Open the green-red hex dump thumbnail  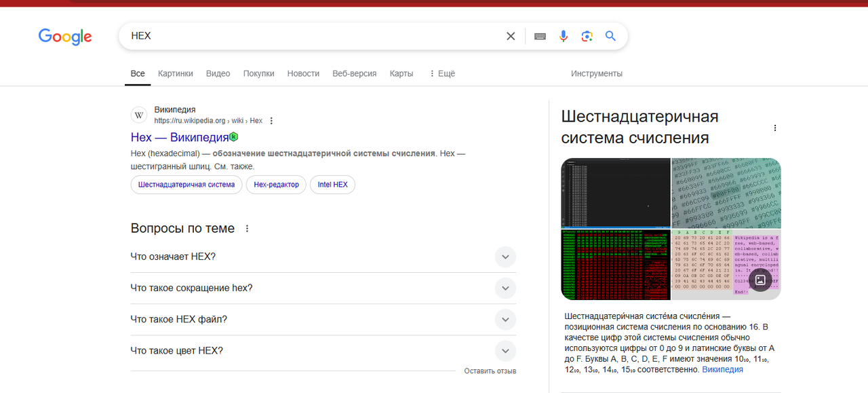616,265
